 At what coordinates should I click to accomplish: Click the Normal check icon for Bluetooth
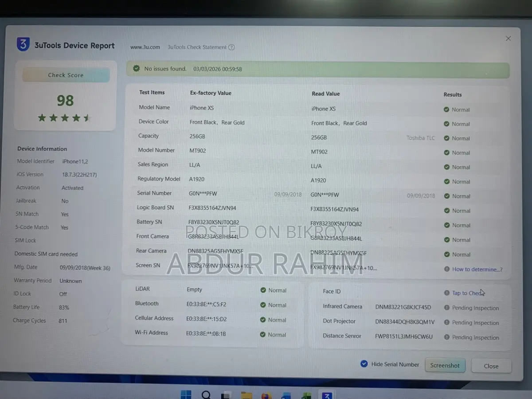click(x=263, y=305)
